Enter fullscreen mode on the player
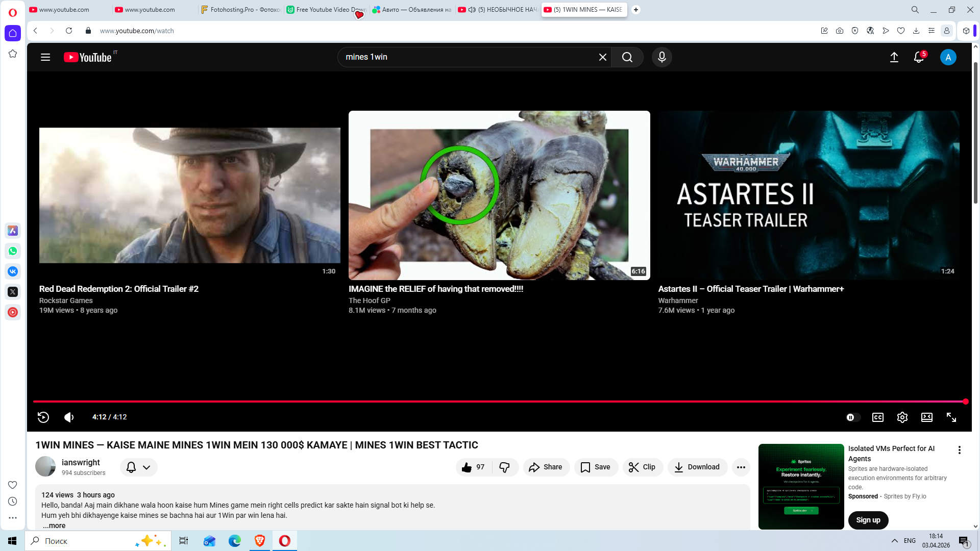The width and height of the screenshot is (980, 551). tap(951, 417)
